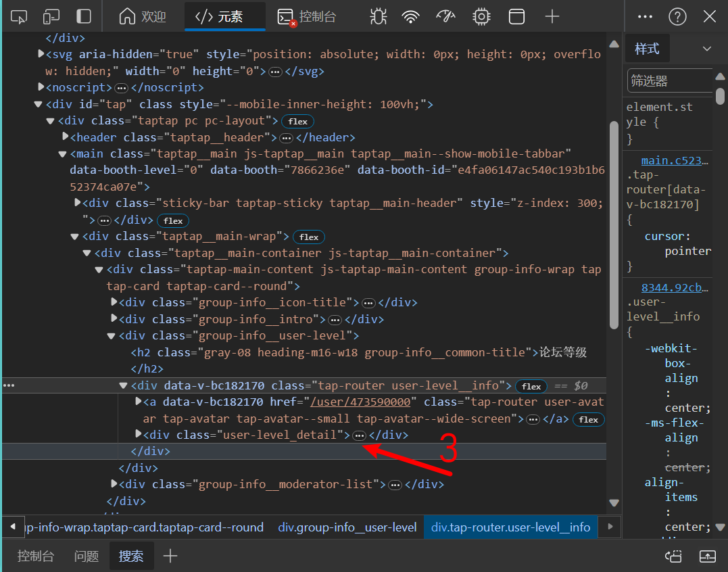This screenshot has width=728, height=572.
Task: Open the /user/473590000 href link
Action: (x=360, y=402)
